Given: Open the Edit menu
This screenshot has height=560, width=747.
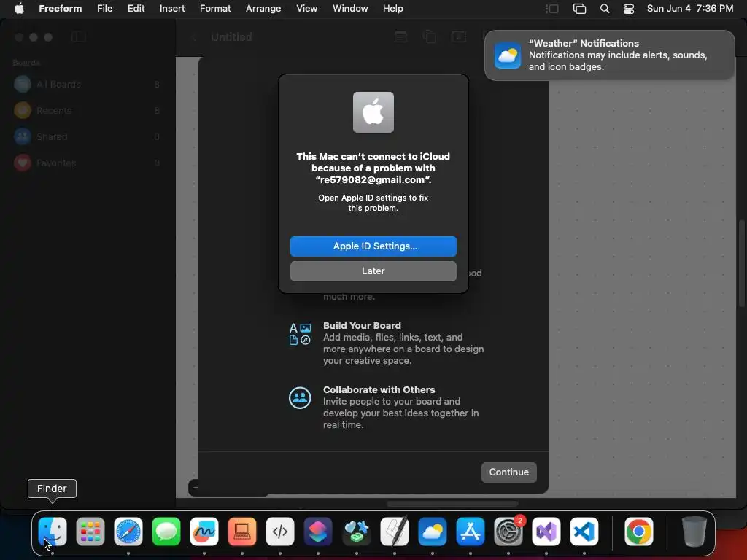Looking at the screenshot, I should [136, 9].
